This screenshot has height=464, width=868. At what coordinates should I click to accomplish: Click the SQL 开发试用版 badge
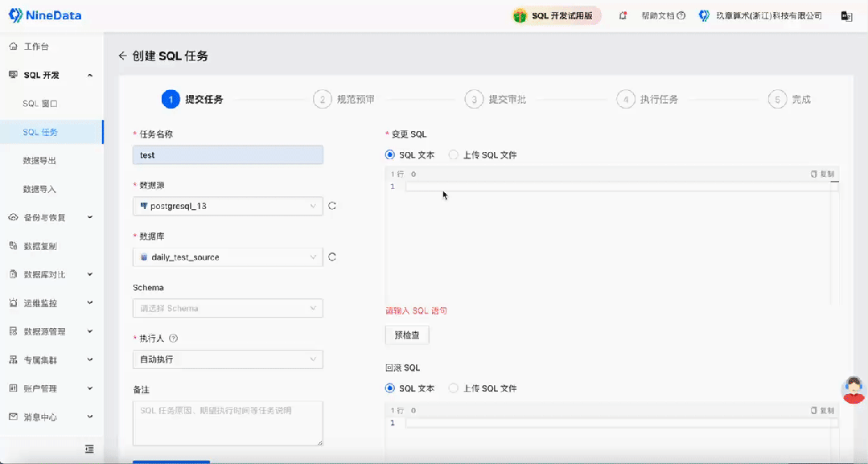[x=556, y=15]
